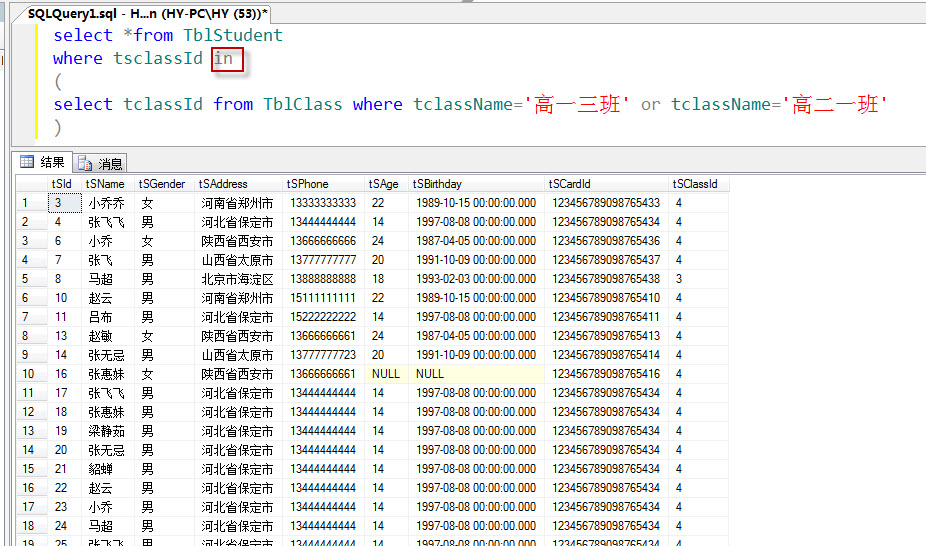Viewport: 926px width, 546px height.
Task: Select all rows via grid top-left corner
Action: click(30, 184)
